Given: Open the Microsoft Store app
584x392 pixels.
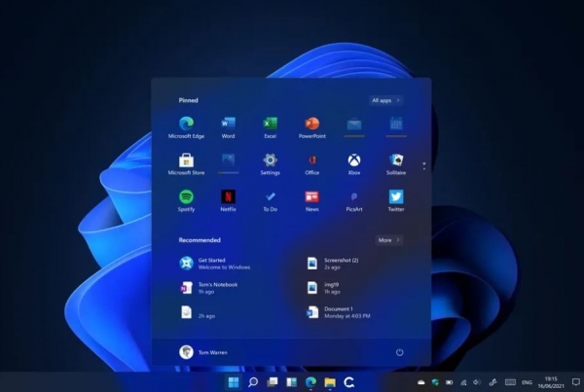Looking at the screenshot, I should point(186,163).
